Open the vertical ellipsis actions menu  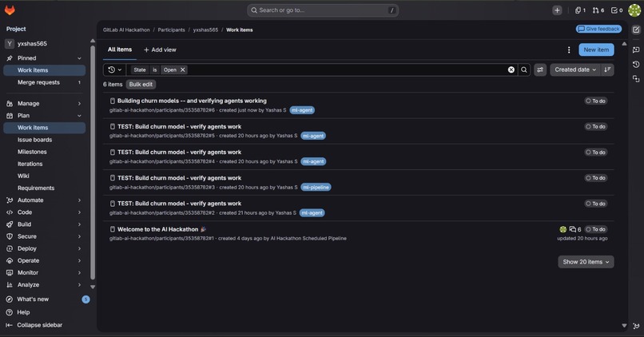(x=569, y=50)
